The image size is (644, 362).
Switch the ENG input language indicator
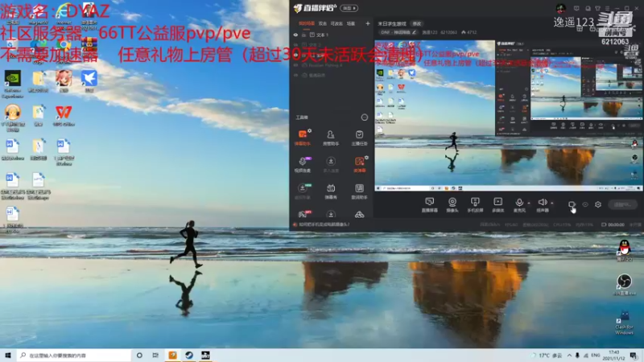click(595, 355)
